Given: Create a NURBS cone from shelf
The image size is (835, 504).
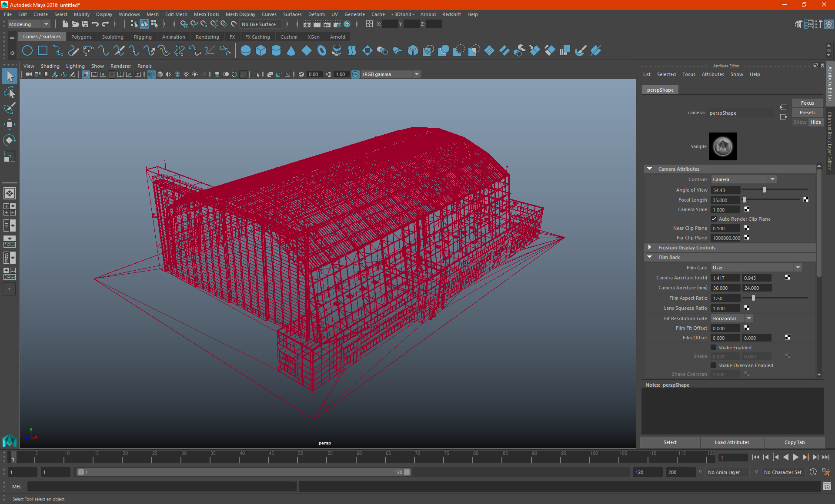Looking at the screenshot, I should 291,51.
